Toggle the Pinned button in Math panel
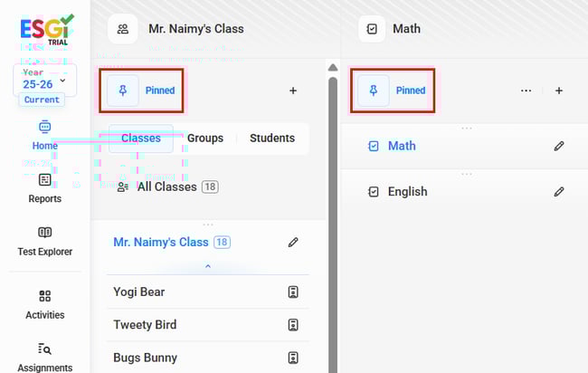 tap(393, 91)
